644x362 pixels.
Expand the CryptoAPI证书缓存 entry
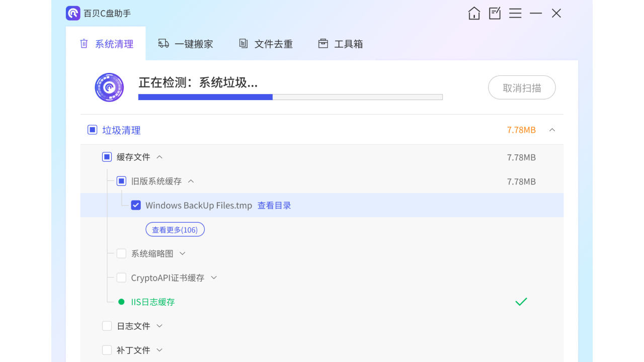click(213, 277)
